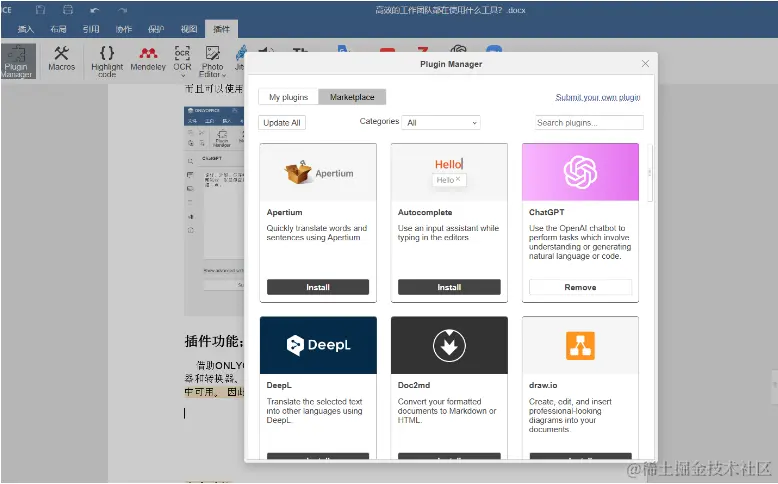
Task: Click the ChatGPT plugin title
Action: coord(546,212)
